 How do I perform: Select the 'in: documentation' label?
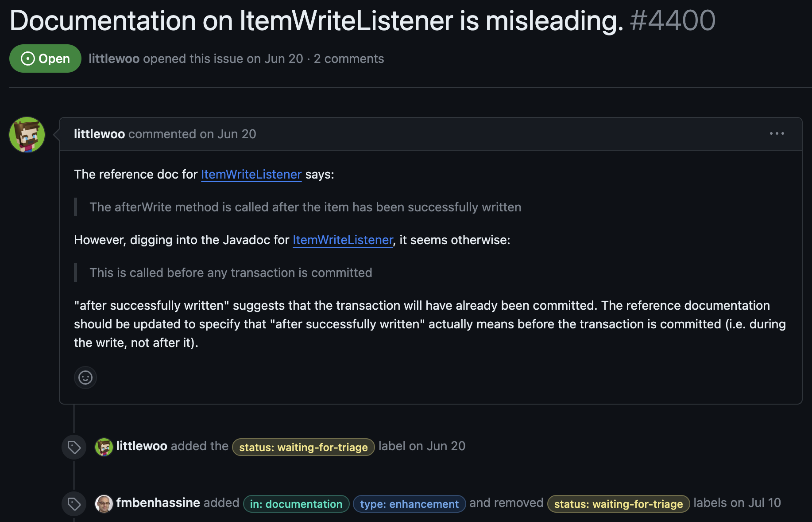(296, 504)
